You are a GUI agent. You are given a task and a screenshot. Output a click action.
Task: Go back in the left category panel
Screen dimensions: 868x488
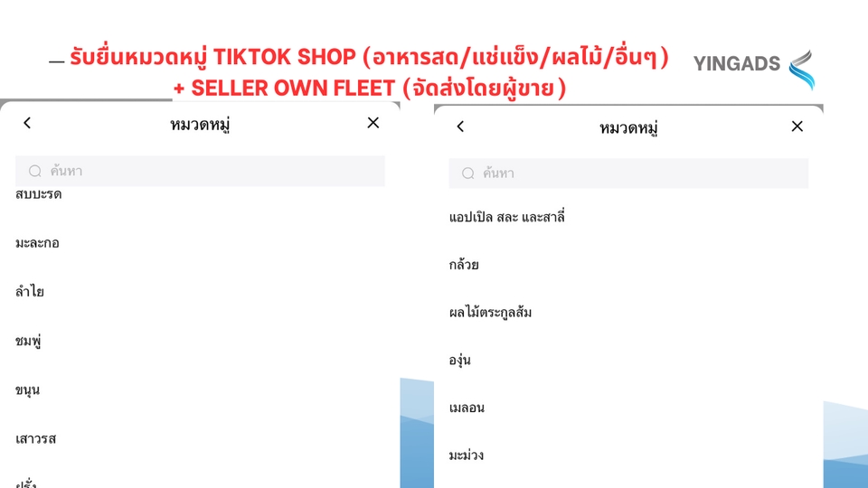click(27, 123)
